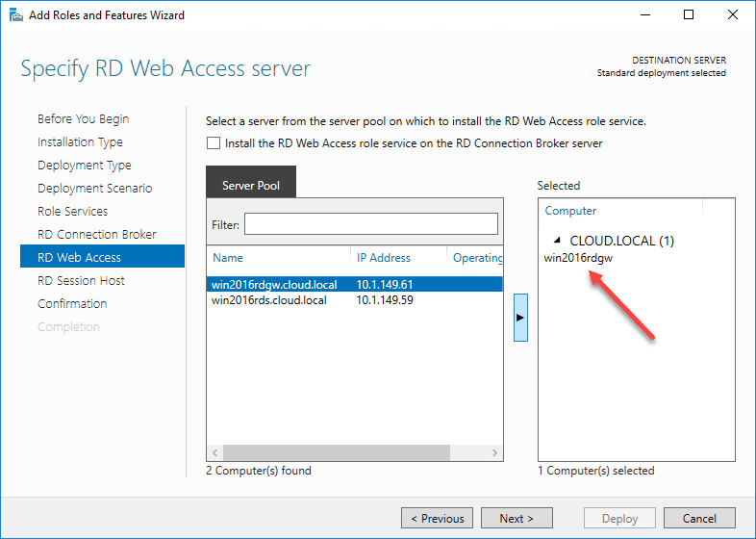Viewport: 756px width, 539px height.
Task: Go to RD Session Host step
Action: pyautogui.click(x=81, y=281)
